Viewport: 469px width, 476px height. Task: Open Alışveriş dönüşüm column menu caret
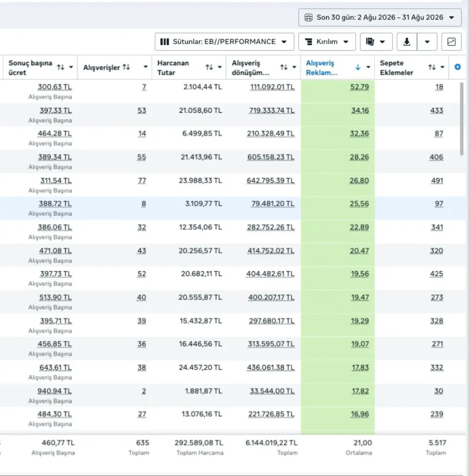click(x=294, y=67)
